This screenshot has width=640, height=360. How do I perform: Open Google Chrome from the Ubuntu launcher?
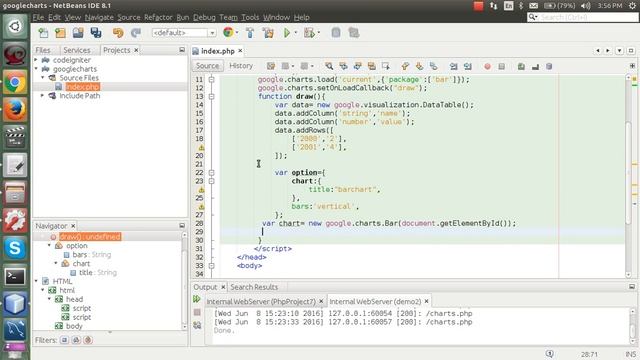click(15, 82)
